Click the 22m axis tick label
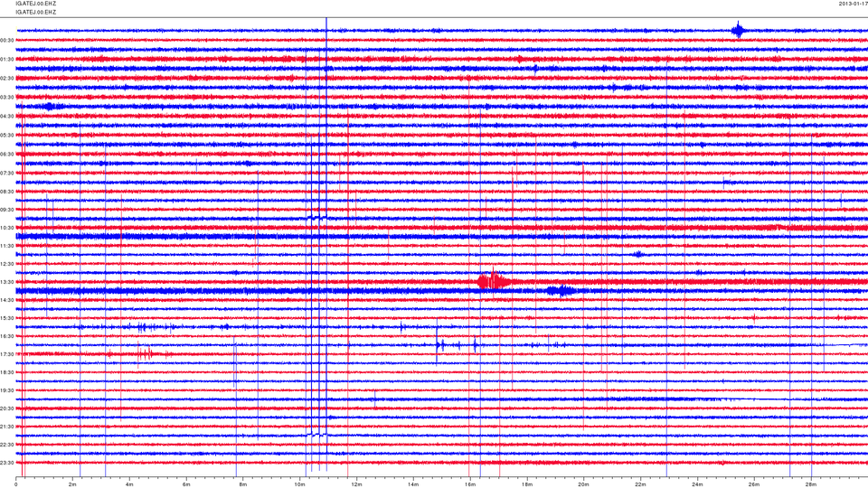This screenshot has width=868, height=488. tap(640, 484)
